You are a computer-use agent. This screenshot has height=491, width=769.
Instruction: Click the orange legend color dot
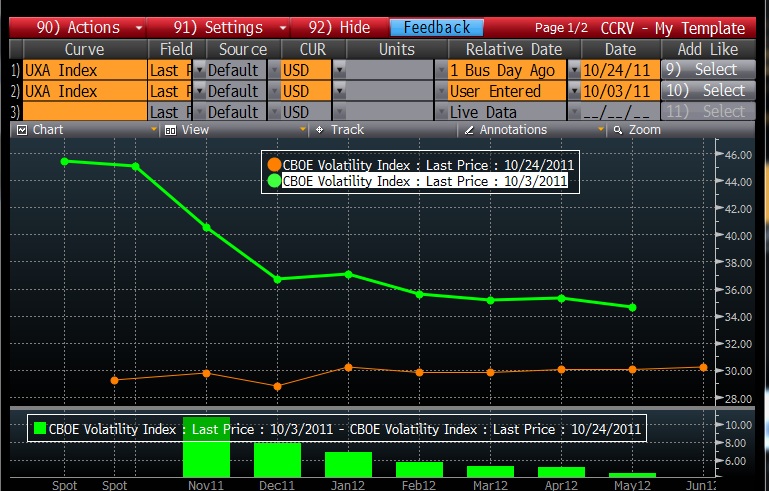pos(274,165)
